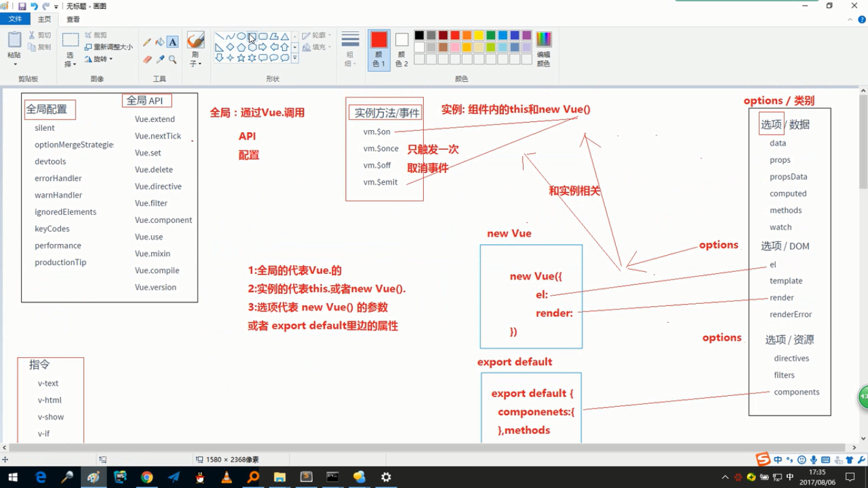The width and height of the screenshot is (868, 488).
Task: Choose the right arrow shape
Action: [263, 47]
